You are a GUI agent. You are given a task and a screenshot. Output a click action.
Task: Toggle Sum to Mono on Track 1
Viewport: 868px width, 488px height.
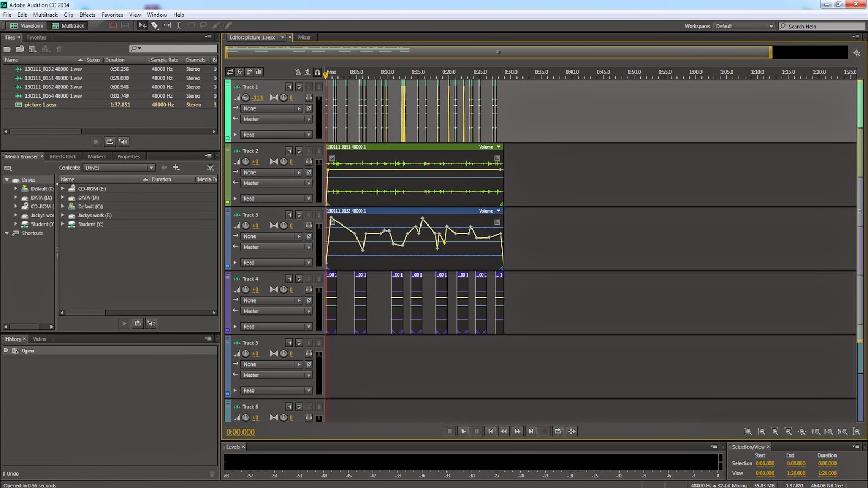tap(309, 98)
